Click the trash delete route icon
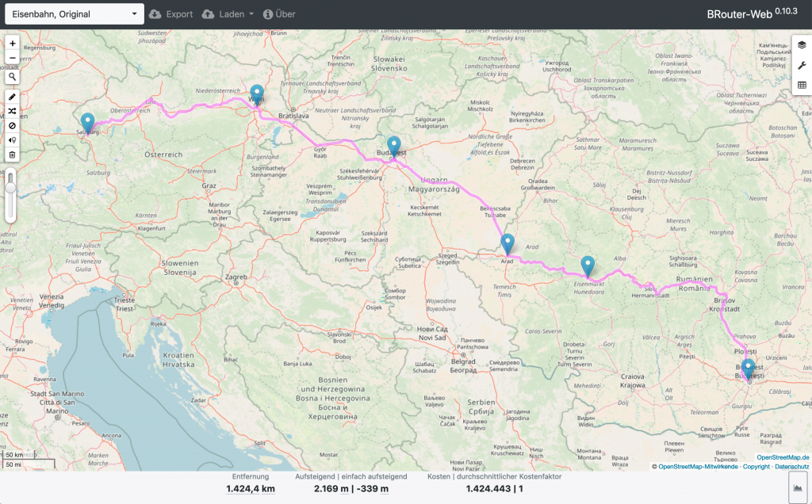The height and width of the screenshot is (504, 812). 13,155
